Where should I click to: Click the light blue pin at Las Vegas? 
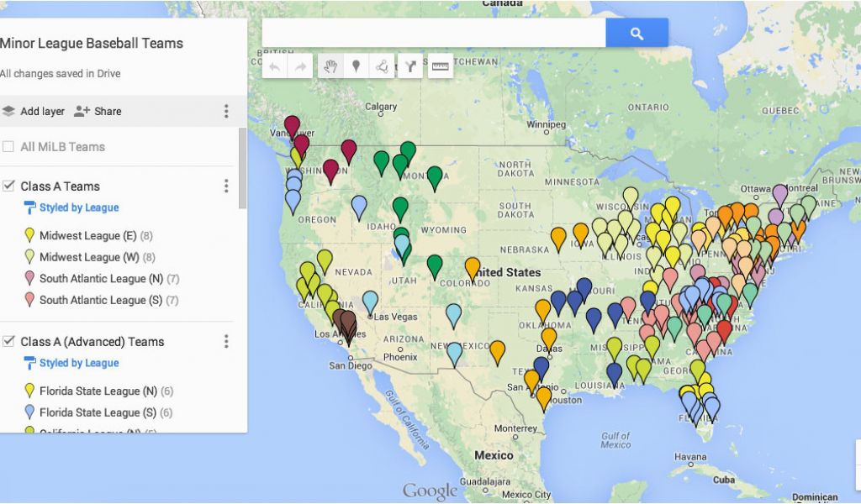pyautogui.click(x=371, y=303)
